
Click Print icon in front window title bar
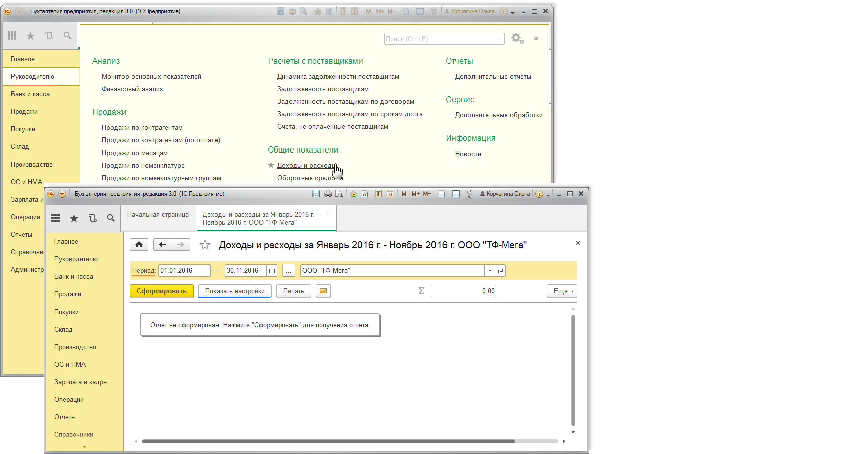[328, 194]
